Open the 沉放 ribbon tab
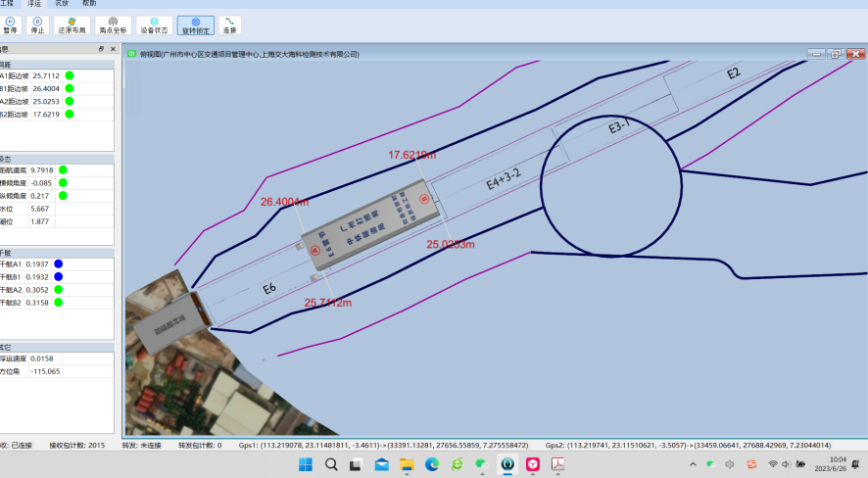 62,3
